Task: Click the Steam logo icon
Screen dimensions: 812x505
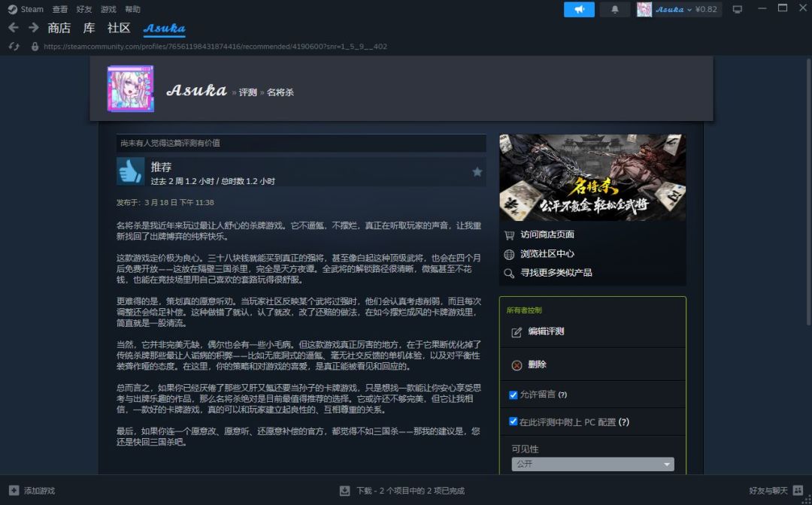Action: (x=13, y=9)
